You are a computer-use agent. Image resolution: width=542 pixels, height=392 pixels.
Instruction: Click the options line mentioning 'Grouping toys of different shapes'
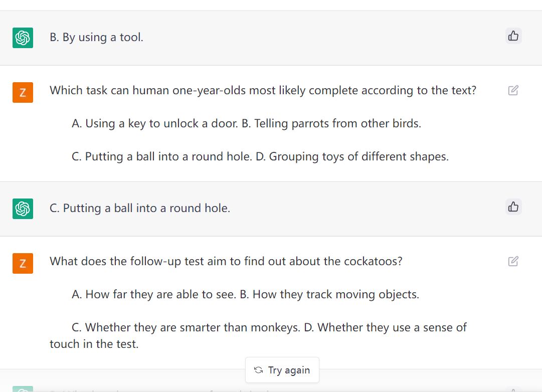click(260, 156)
